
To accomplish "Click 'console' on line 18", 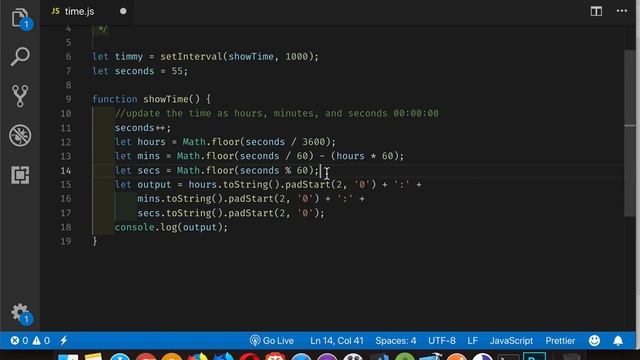I will pyautogui.click(x=134, y=227).
